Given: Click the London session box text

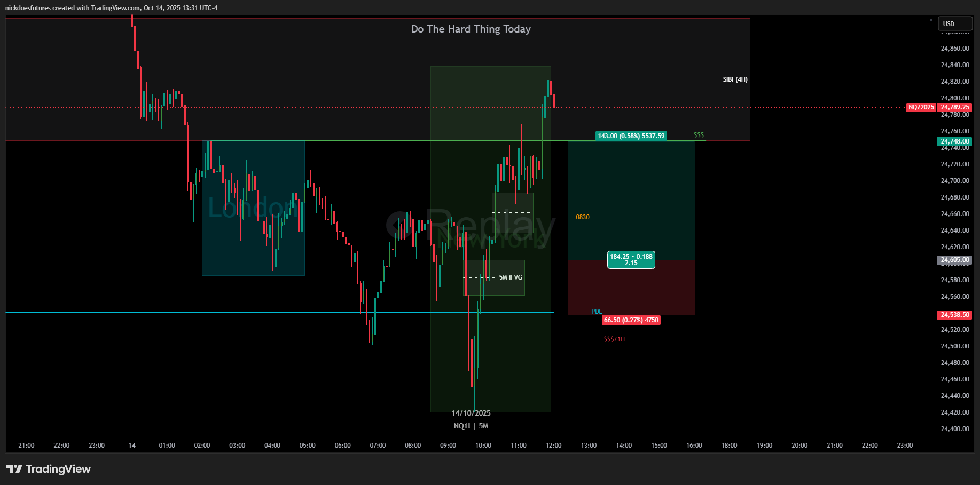Looking at the screenshot, I should pos(251,208).
